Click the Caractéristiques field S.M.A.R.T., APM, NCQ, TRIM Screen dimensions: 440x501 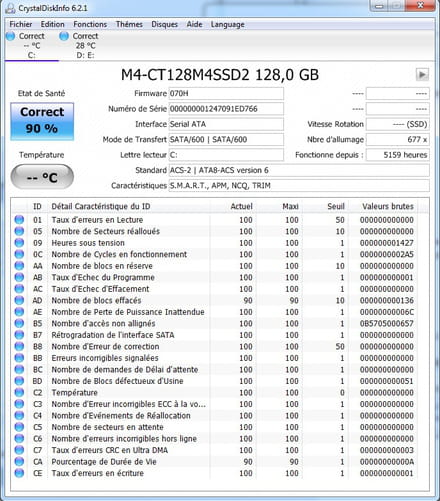[x=299, y=185]
